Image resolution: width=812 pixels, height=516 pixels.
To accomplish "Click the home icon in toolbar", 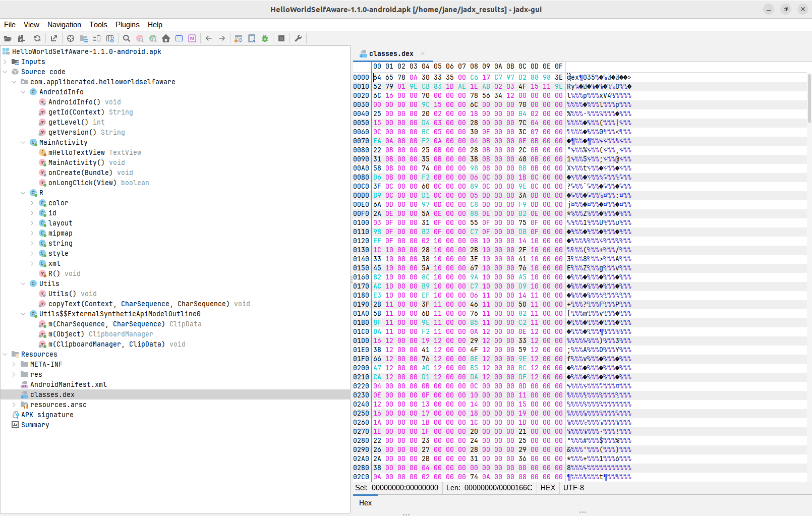I will point(166,38).
